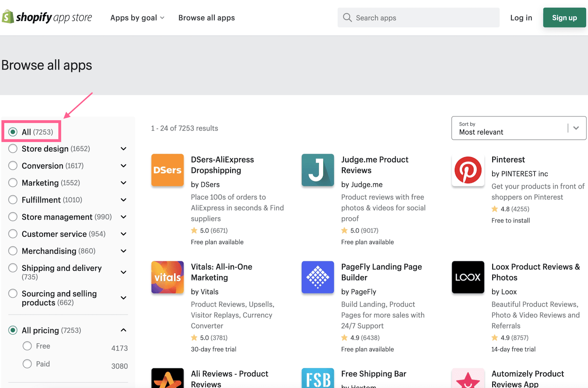Go to Browse all apps

click(x=207, y=18)
